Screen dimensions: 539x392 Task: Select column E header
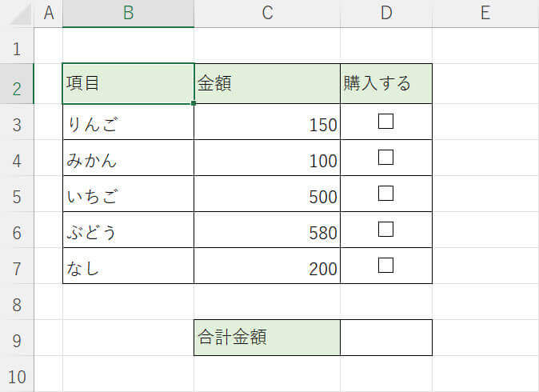[485, 13]
